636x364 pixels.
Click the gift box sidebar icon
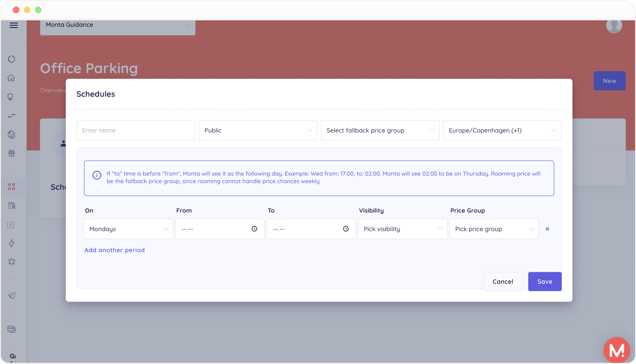point(11,153)
